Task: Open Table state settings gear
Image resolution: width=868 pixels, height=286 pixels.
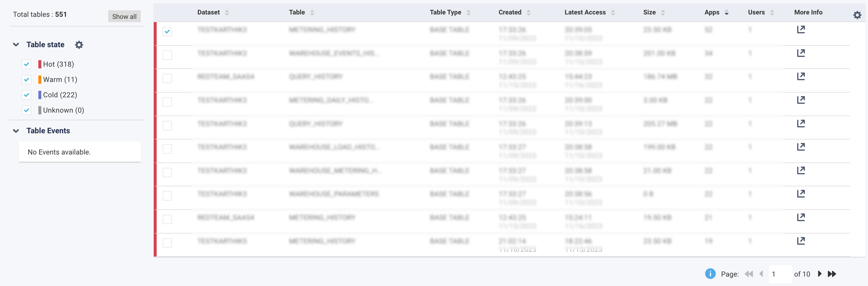Action: 79,45
